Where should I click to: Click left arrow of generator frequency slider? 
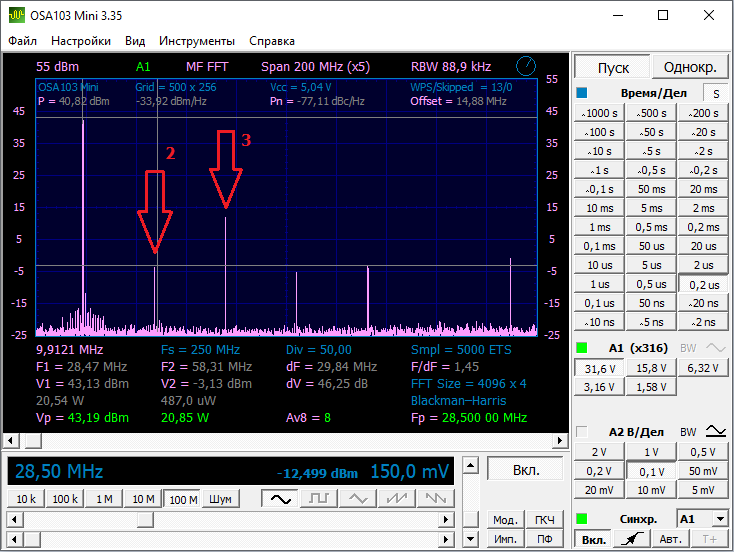pyautogui.click(x=15, y=519)
